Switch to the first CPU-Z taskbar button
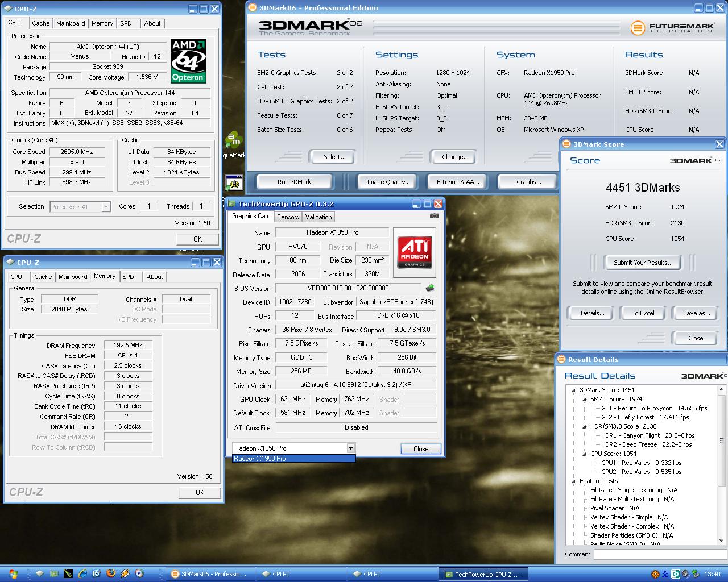Image resolution: width=728 pixels, height=582 pixels. click(301, 574)
